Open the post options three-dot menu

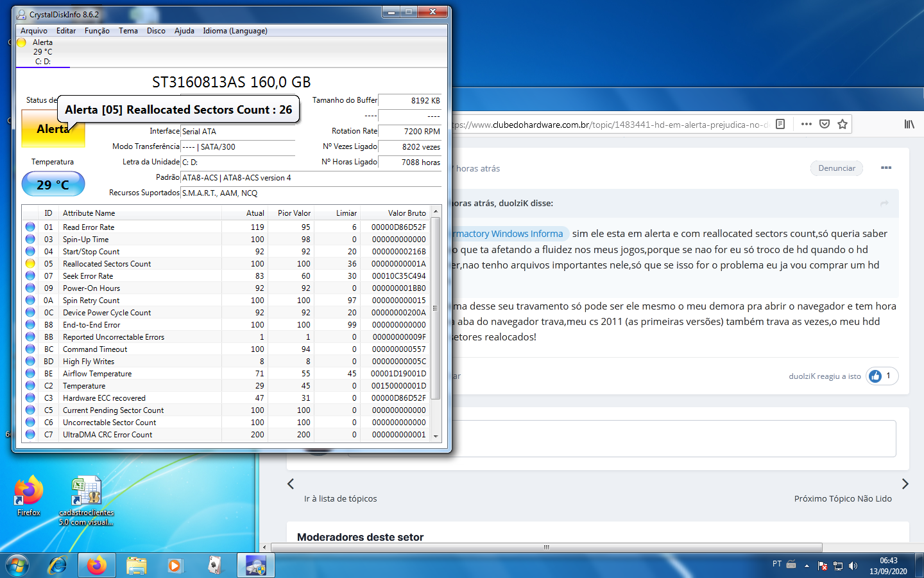pyautogui.click(x=886, y=168)
